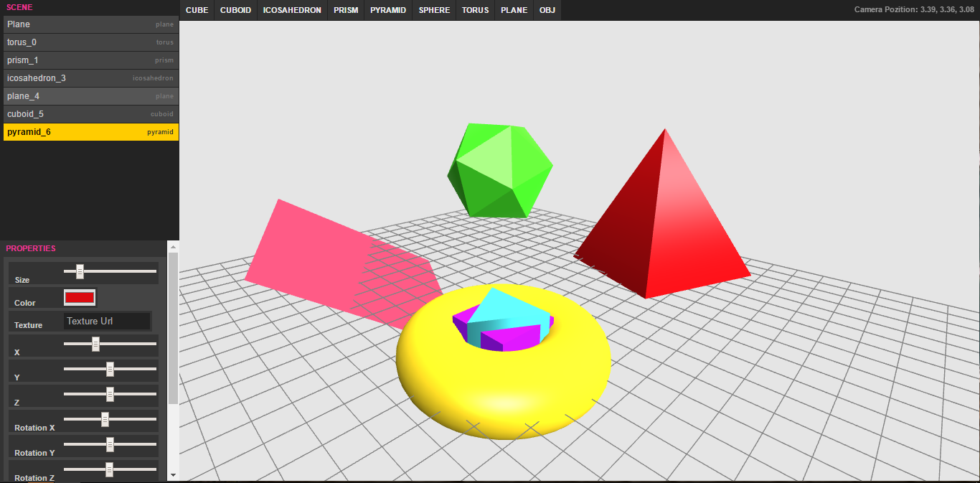Click the Z position slider handle

coord(110,394)
